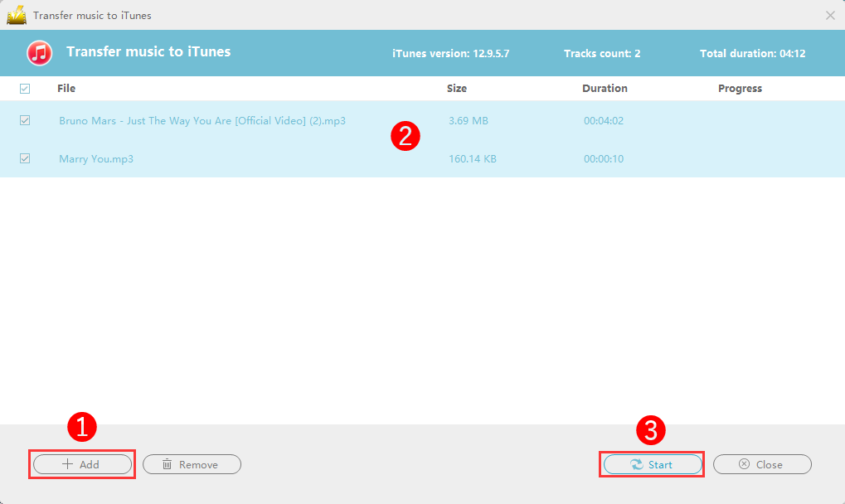Viewport: 845px width, 504px height.
Task: Click the 00:00:10 duration value
Action: 604,159
